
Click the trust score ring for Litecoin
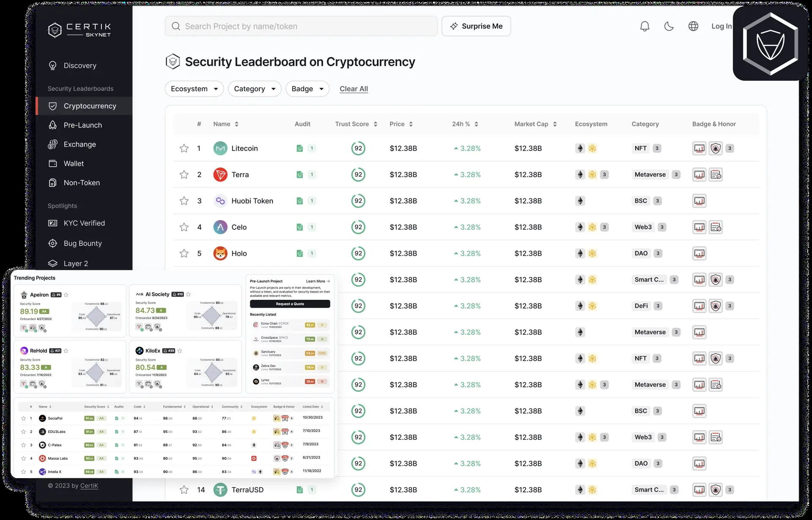coord(358,148)
